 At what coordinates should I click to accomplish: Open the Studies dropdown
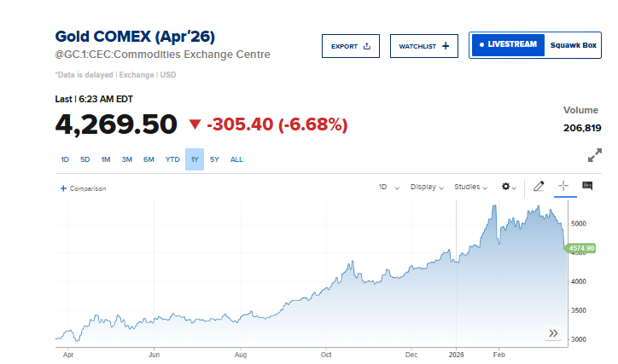[470, 187]
